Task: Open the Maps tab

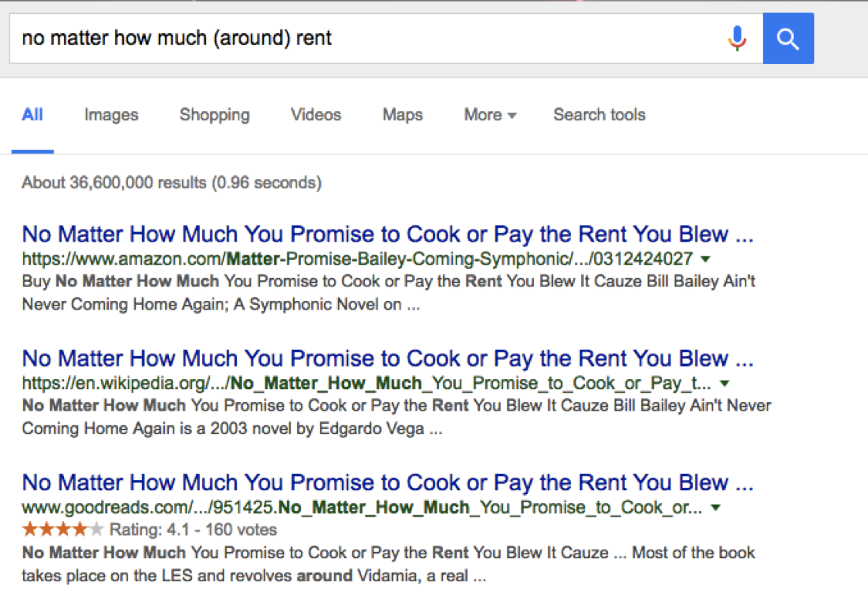Action: pyautogui.click(x=402, y=114)
